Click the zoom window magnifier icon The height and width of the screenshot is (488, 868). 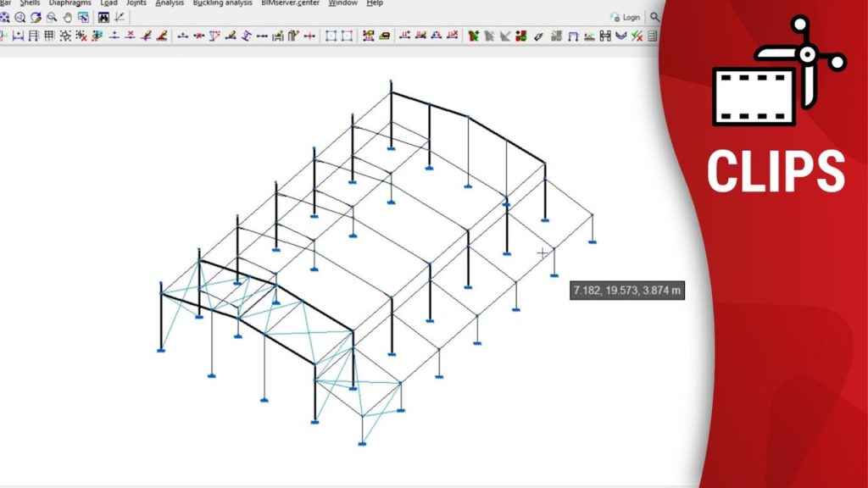52,17
